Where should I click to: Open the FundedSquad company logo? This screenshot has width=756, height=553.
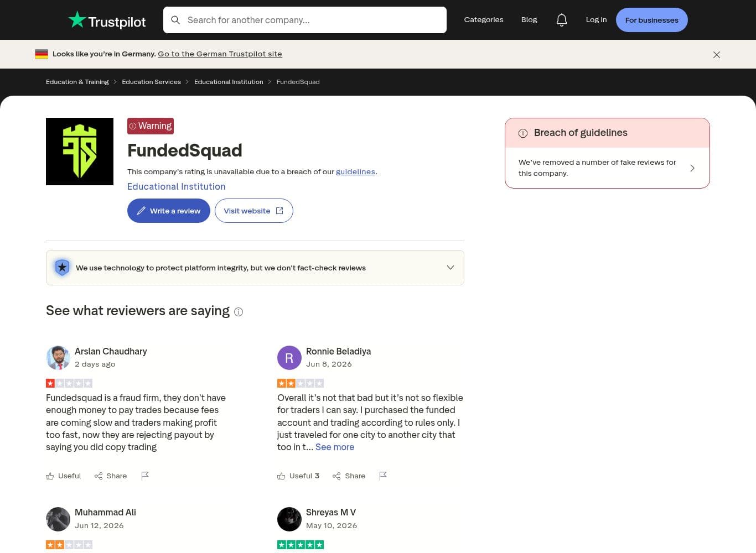(x=80, y=152)
